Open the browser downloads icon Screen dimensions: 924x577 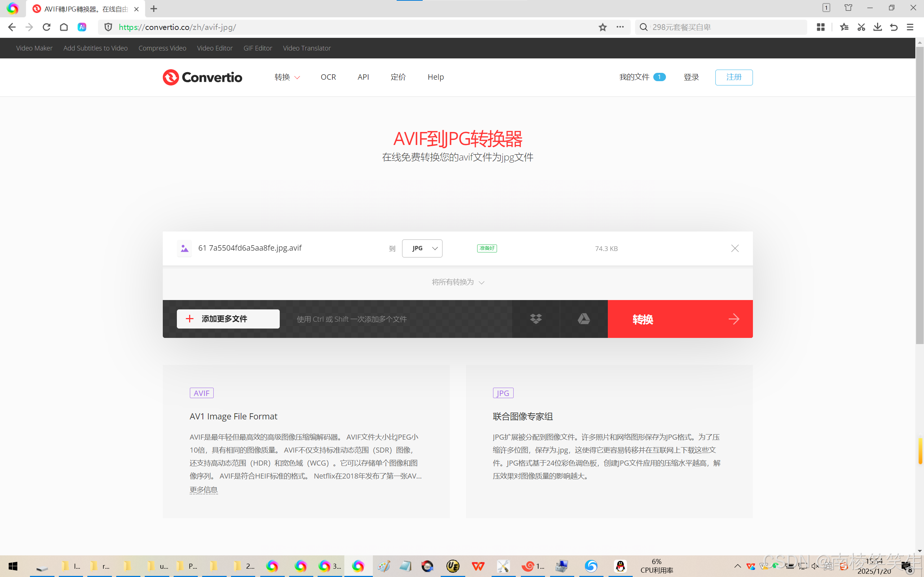pos(877,27)
